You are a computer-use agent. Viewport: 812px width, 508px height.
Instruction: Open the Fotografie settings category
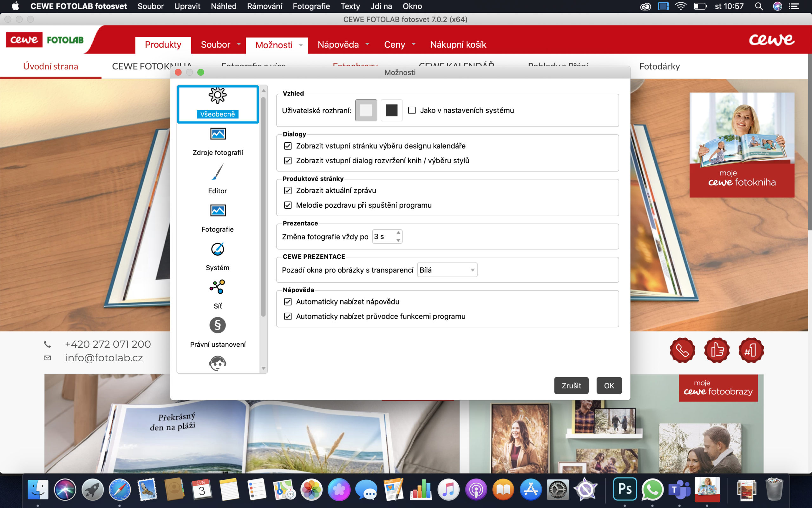[x=218, y=218]
